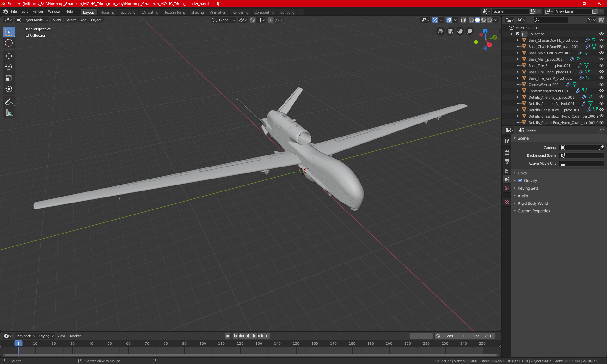Viewport: 607px width, 364px height.
Task: Select the Scale tool
Action: point(9,78)
